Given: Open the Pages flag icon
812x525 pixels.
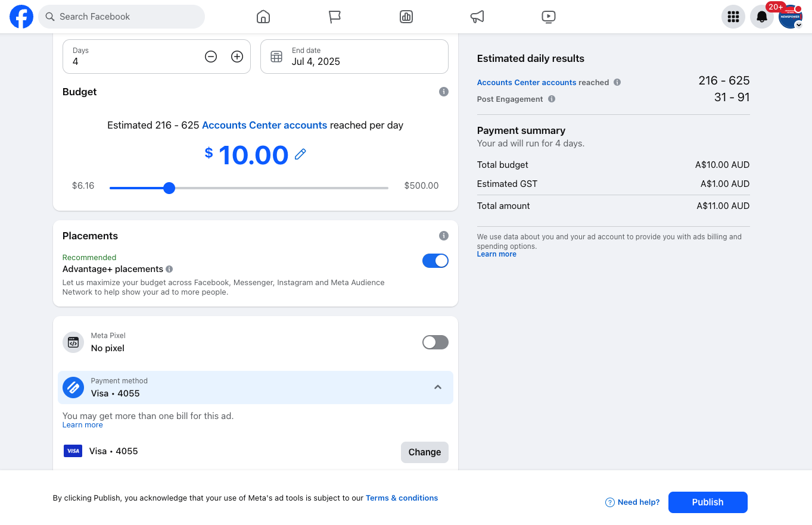Looking at the screenshot, I should (x=335, y=17).
